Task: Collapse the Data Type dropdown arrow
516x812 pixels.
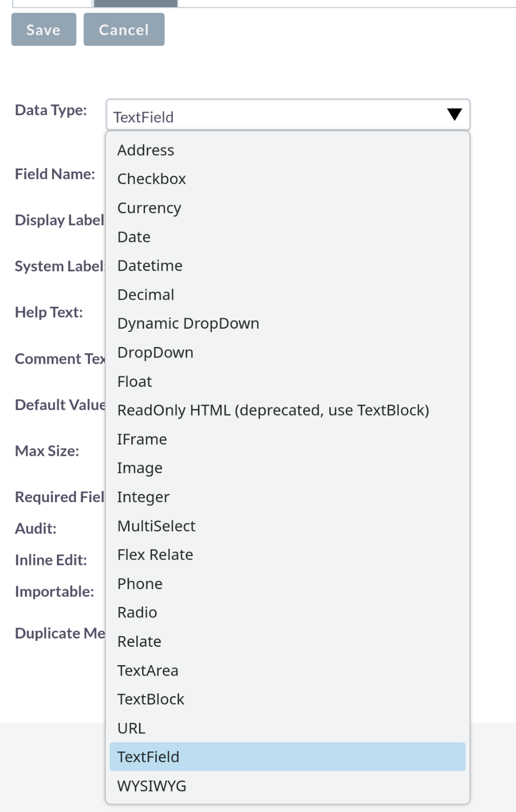Action: coord(454,115)
